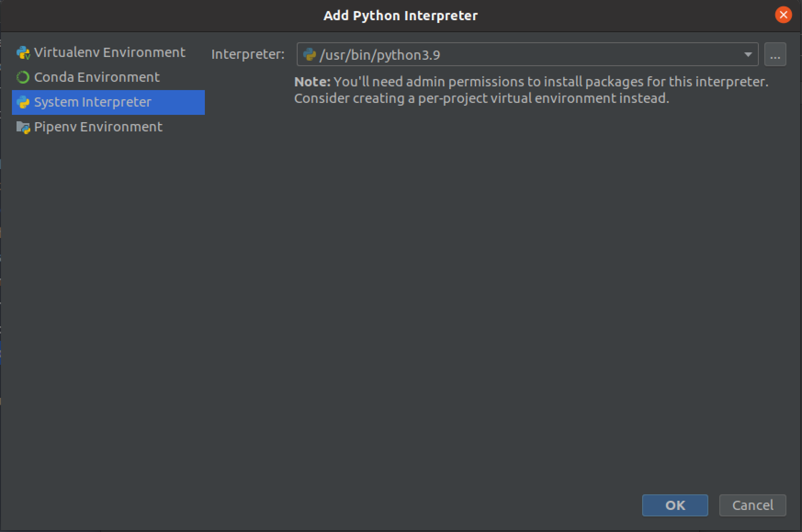Select Virtualenv Environment in the sidebar
Screen dimensions: 802x532
point(109,52)
